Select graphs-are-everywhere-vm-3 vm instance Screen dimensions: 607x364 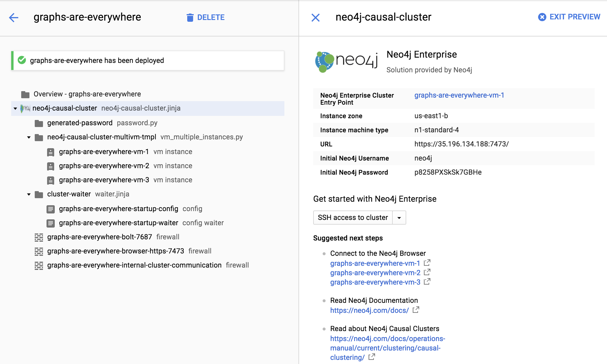(x=104, y=180)
